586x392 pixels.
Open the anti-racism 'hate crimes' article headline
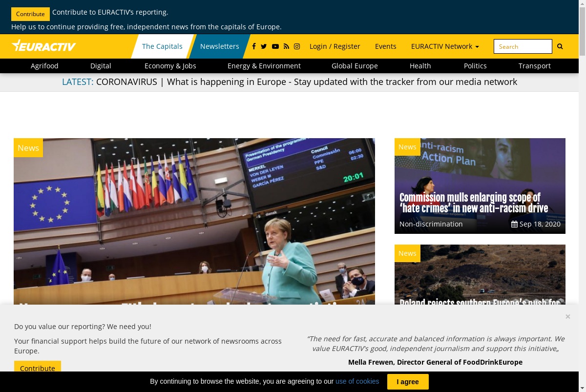474,203
